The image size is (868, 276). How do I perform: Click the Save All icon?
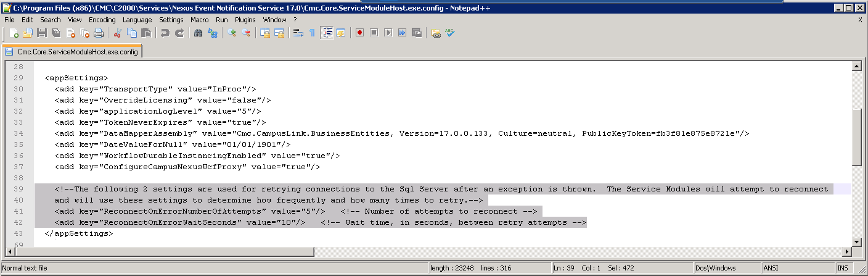tap(56, 33)
